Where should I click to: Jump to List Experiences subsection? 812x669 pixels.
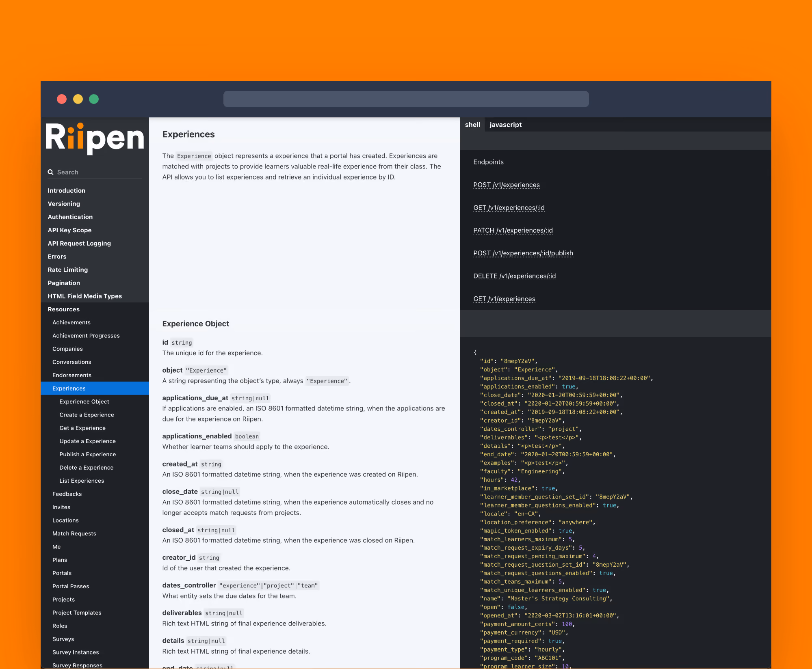point(82,481)
